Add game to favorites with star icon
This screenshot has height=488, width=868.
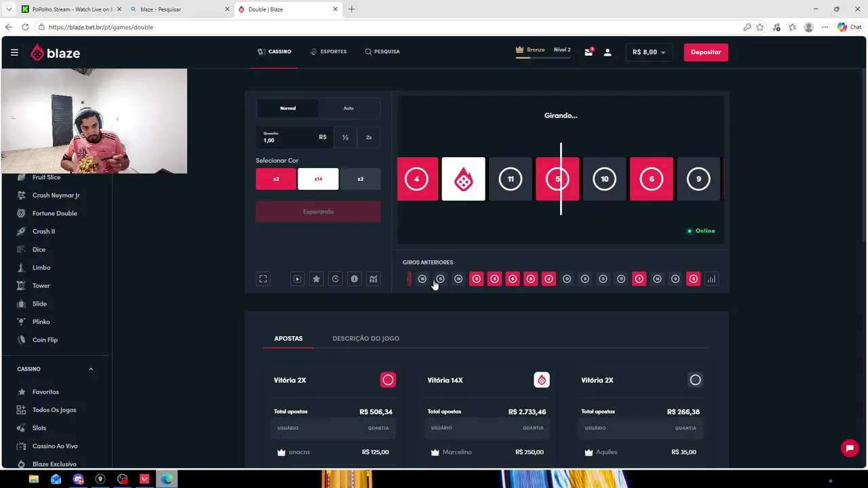(x=316, y=279)
